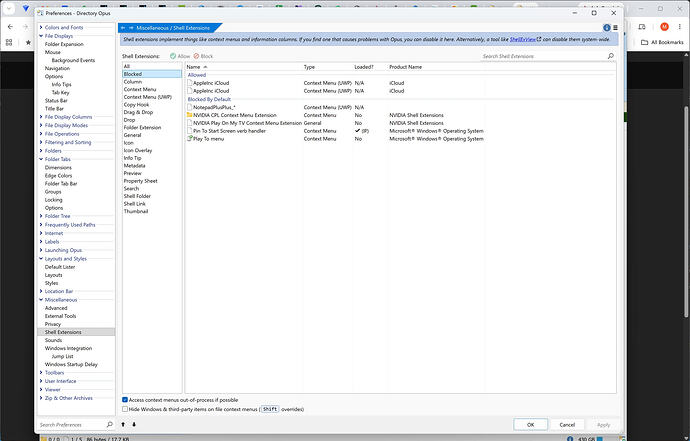Viewport: 690px width, 441px height.
Task: Click the Cancel button
Action: point(567,425)
